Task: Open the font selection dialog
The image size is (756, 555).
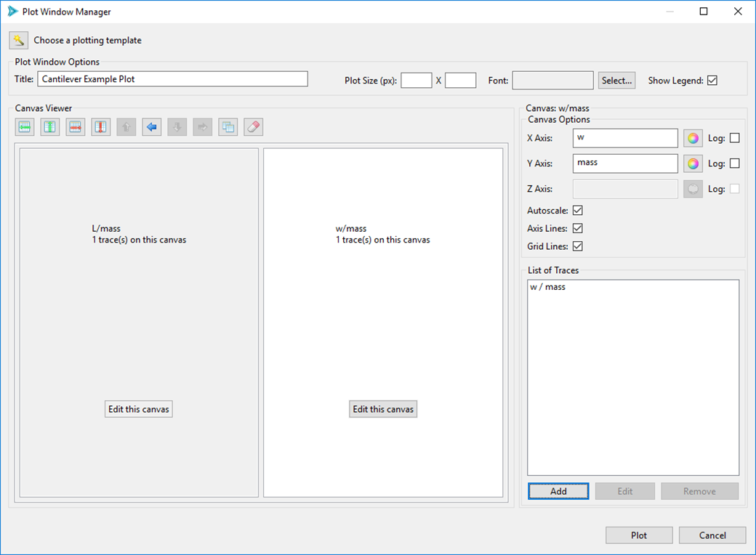Action: [x=616, y=80]
